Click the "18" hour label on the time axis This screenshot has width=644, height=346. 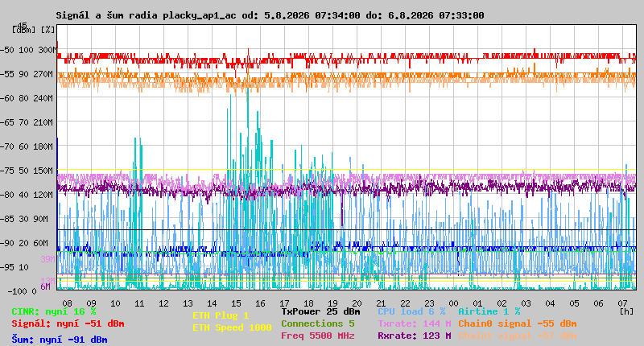point(308,303)
